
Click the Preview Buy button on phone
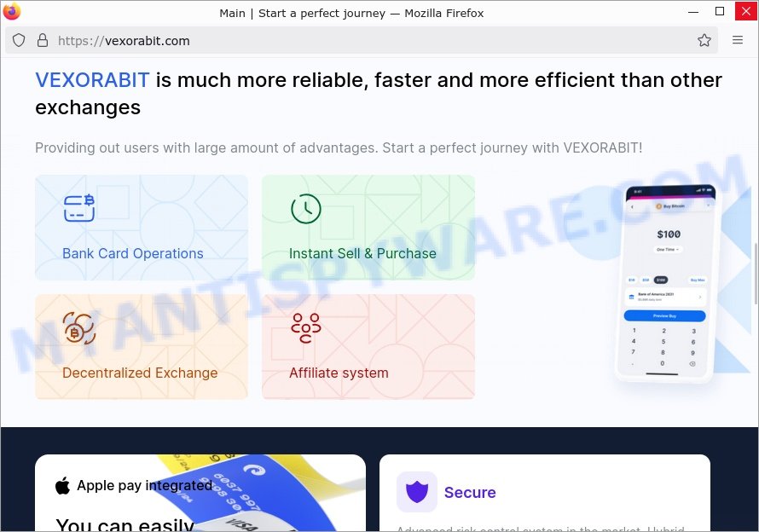(664, 315)
